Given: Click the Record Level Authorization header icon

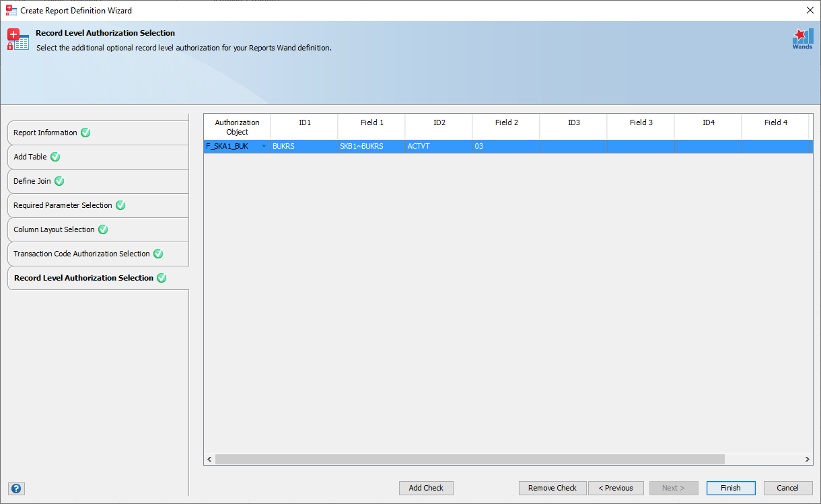Looking at the screenshot, I should 17,39.
